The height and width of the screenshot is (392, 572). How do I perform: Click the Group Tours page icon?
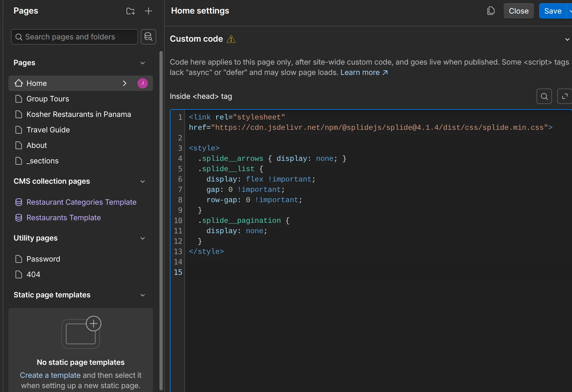point(19,99)
